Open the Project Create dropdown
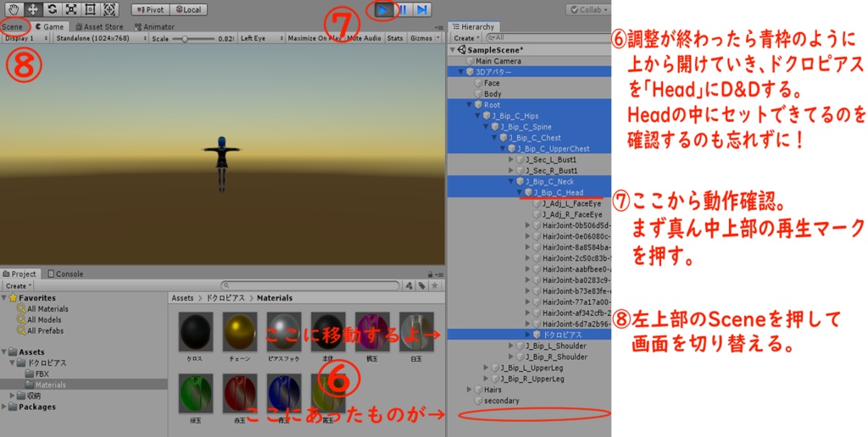This screenshot has height=437, width=868. click(x=19, y=286)
